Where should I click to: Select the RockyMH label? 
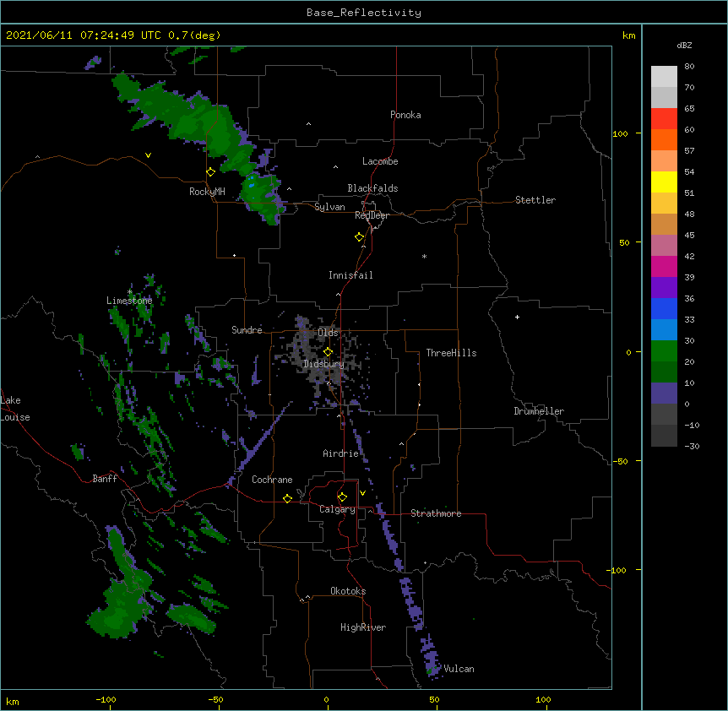point(207,192)
